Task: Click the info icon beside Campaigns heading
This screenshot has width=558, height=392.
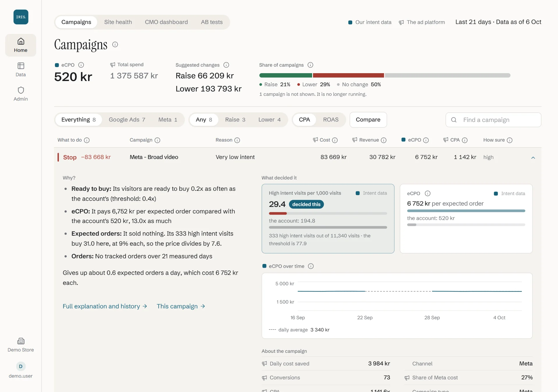Action: point(115,44)
